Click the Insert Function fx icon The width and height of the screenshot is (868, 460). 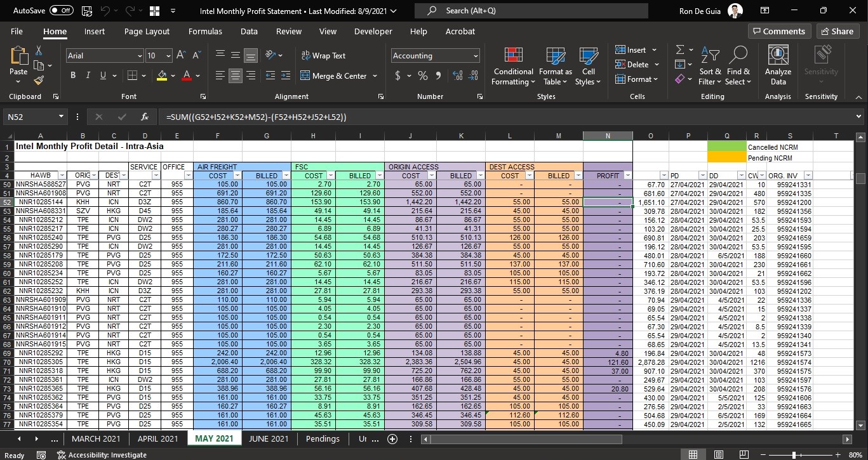[145, 117]
